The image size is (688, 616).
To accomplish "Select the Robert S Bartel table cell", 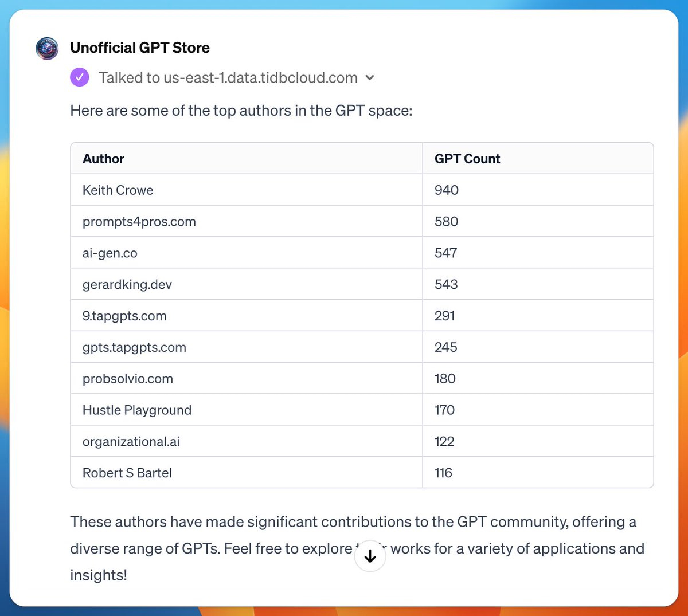I will 247,473.
